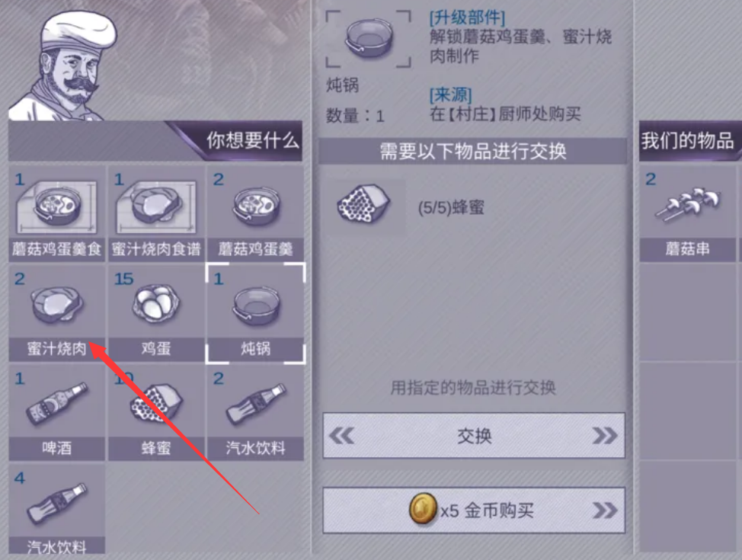Click the right chevrons on 交换 button
742x560 pixels.
604,436
